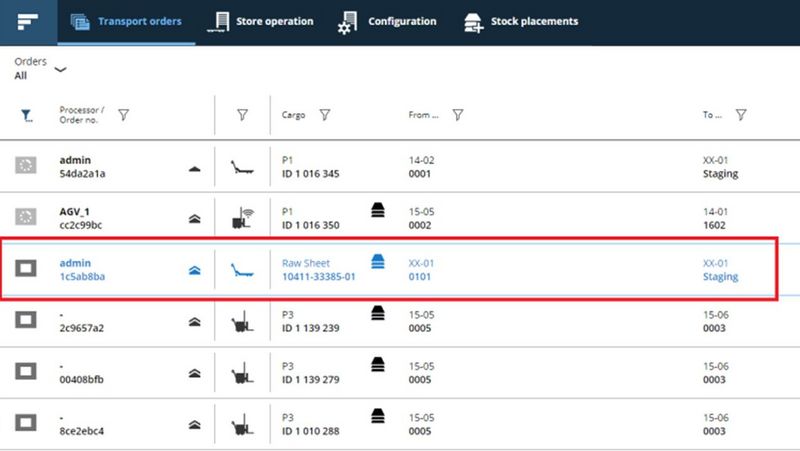Screen dimensions: 800x451
Task: Filter by Processor / Order no. column
Action: [x=123, y=115]
